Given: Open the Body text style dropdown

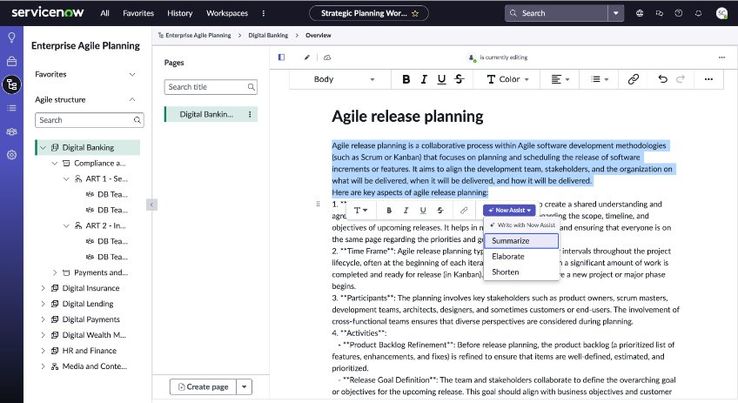Looking at the screenshot, I should (345, 79).
